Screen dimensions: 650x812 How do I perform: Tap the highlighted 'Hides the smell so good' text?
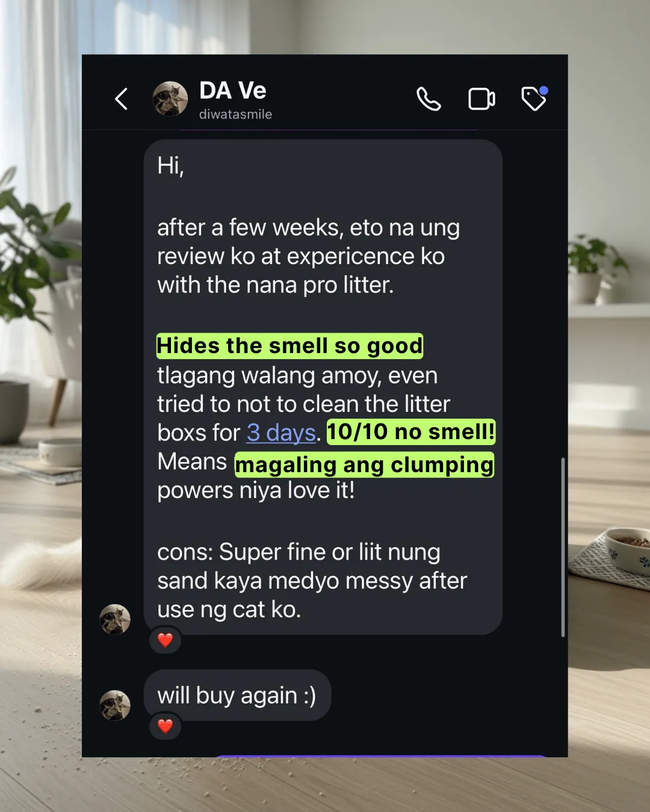tap(289, 346)
